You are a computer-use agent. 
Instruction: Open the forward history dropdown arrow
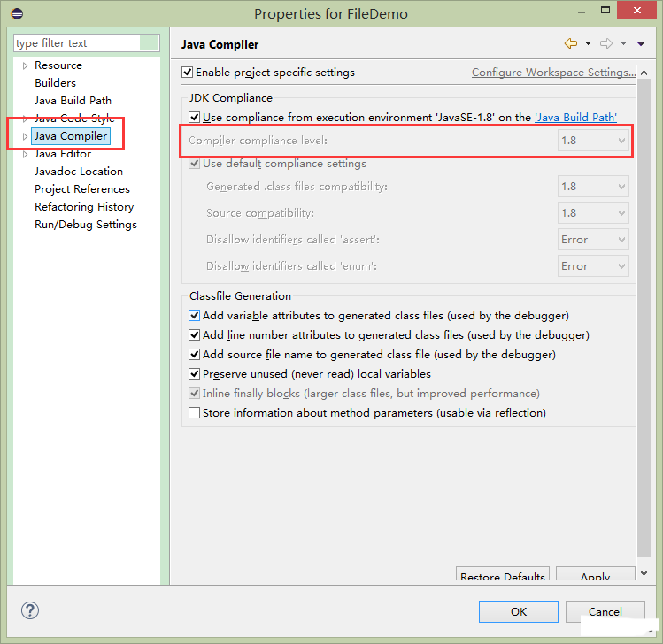click(624, 43)
